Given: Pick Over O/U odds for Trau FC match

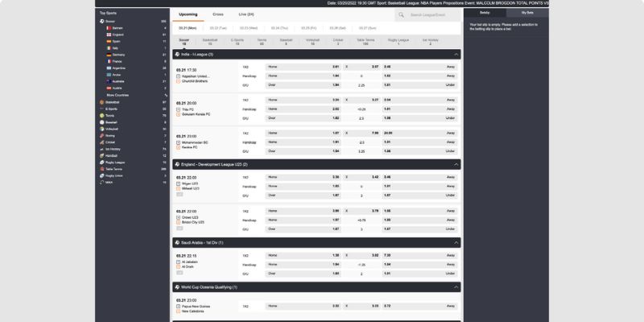Looking at the screenshot, I should coord(303,118).
